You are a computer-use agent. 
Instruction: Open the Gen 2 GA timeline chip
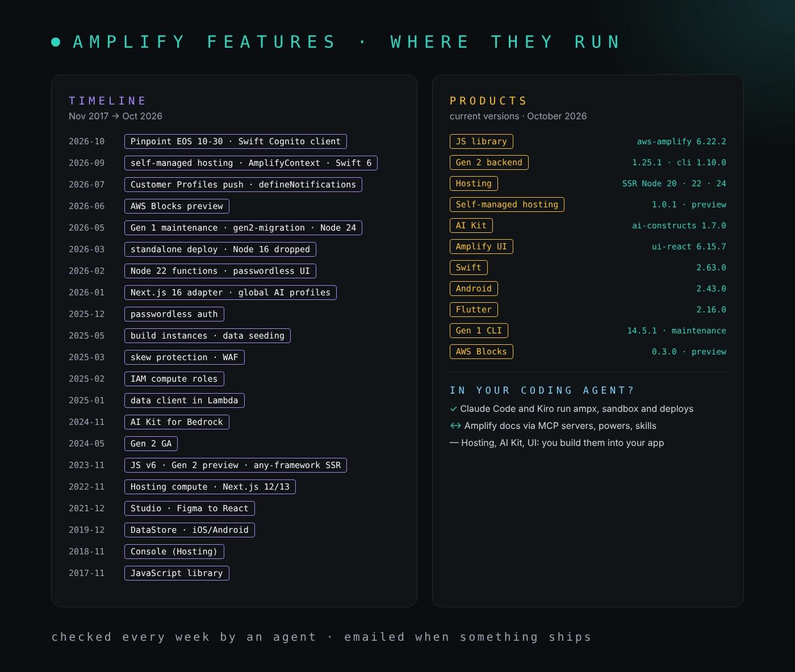pos(151,444)
